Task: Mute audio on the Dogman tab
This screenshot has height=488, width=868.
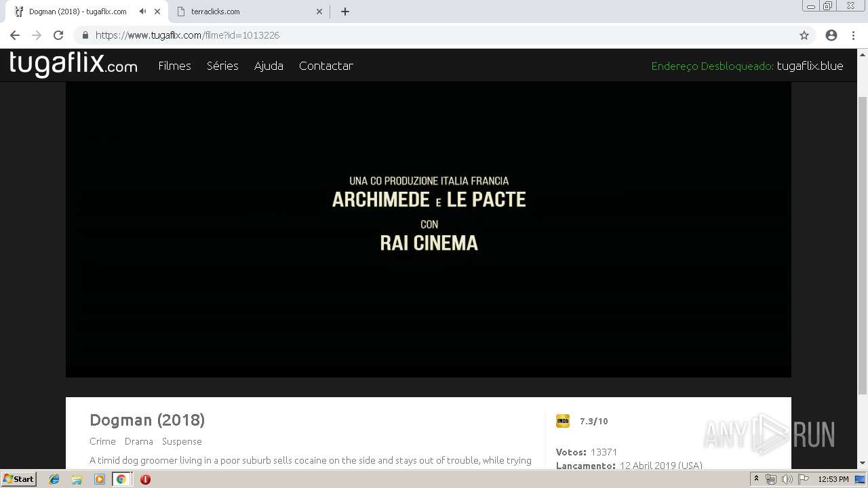Action: pos(142,12)
